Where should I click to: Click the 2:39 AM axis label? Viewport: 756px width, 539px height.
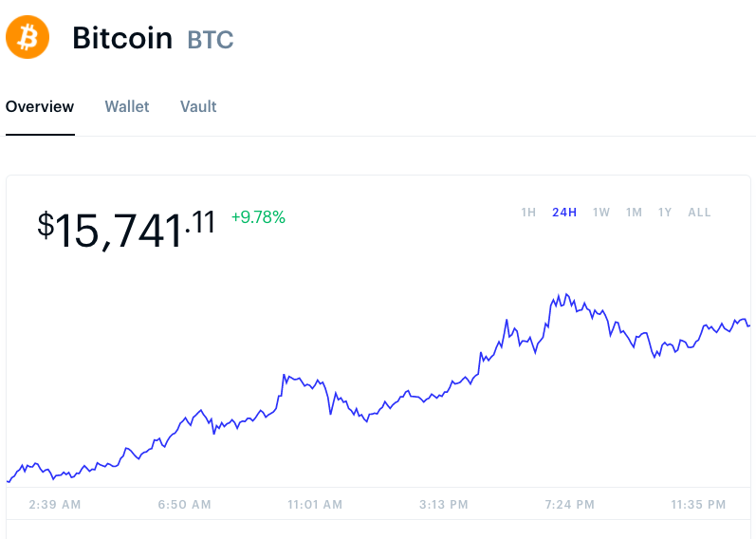(x=55, y=505)
